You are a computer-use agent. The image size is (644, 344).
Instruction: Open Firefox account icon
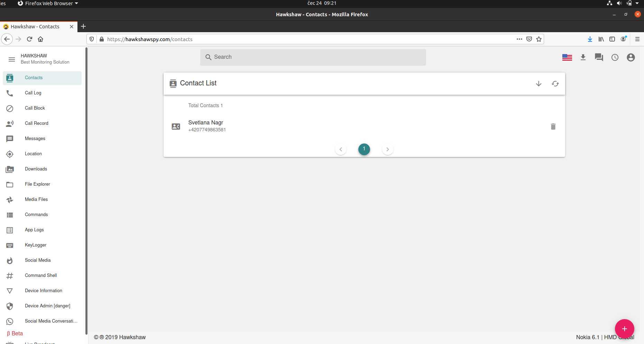point(623,39)
